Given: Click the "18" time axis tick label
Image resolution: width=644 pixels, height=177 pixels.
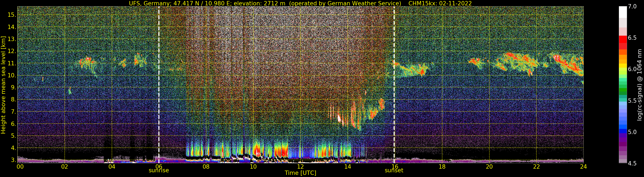Looking at the screenshot, I should coord(442,166).
